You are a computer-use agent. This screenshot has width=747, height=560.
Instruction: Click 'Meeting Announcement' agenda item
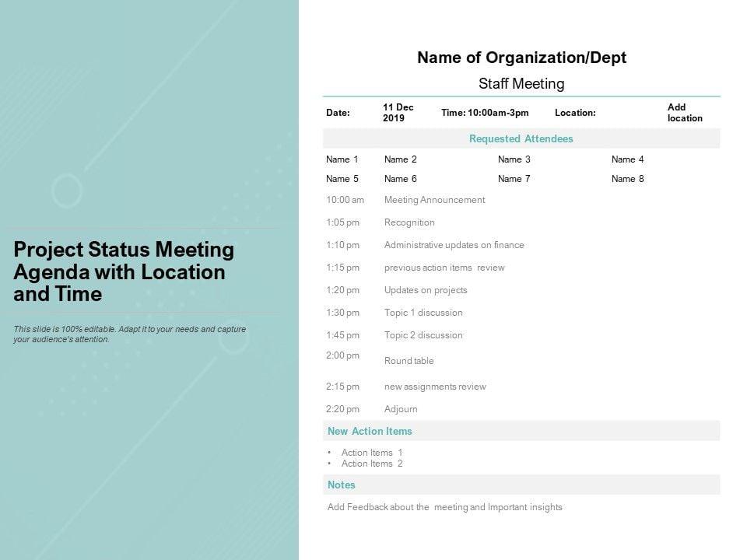pyautogui.click(x=434, y=200)
